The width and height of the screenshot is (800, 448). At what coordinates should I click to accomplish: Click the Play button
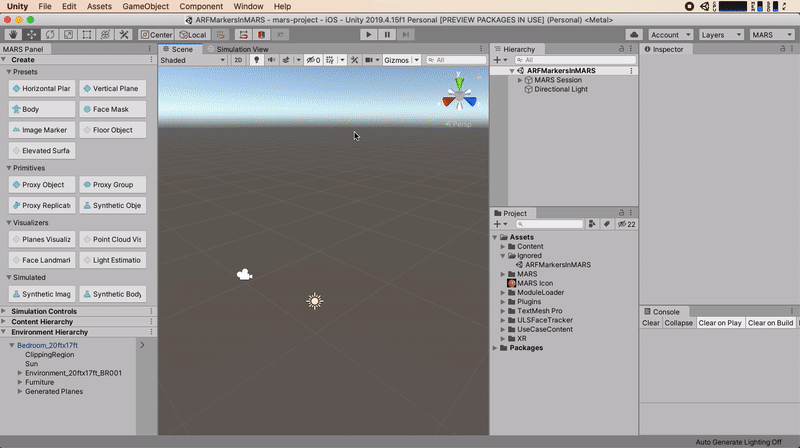(x=368, y=34)
